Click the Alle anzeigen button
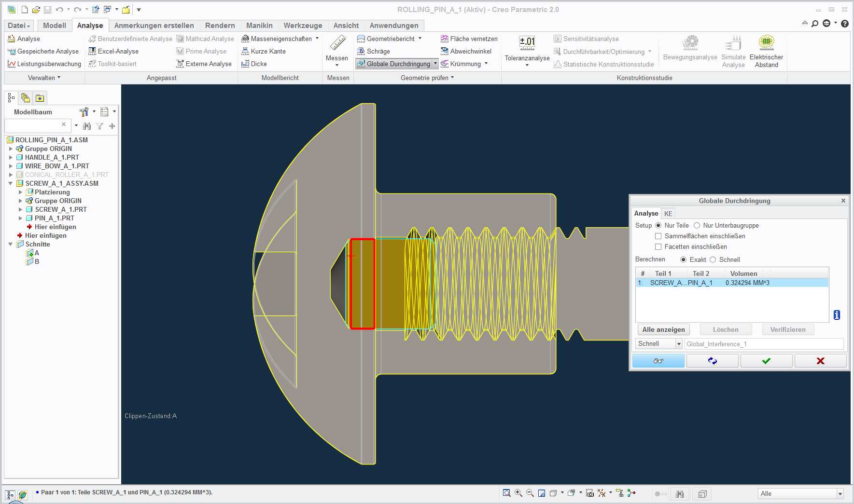854x504 pixels. tap(663, 329)
